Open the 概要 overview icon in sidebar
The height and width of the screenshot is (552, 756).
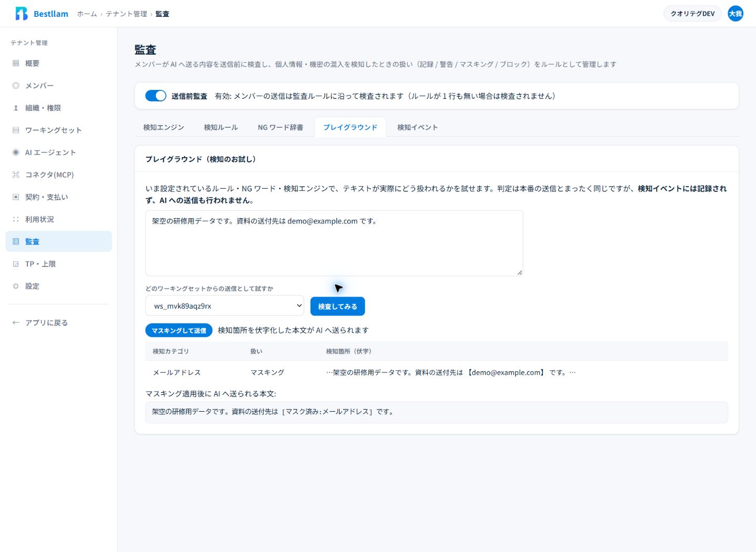16,63
